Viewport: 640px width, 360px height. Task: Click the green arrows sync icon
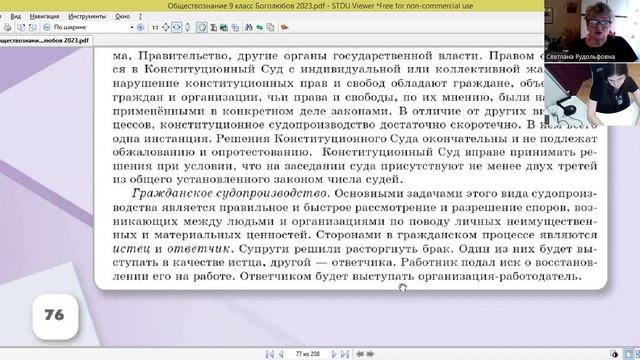point(260,27)
